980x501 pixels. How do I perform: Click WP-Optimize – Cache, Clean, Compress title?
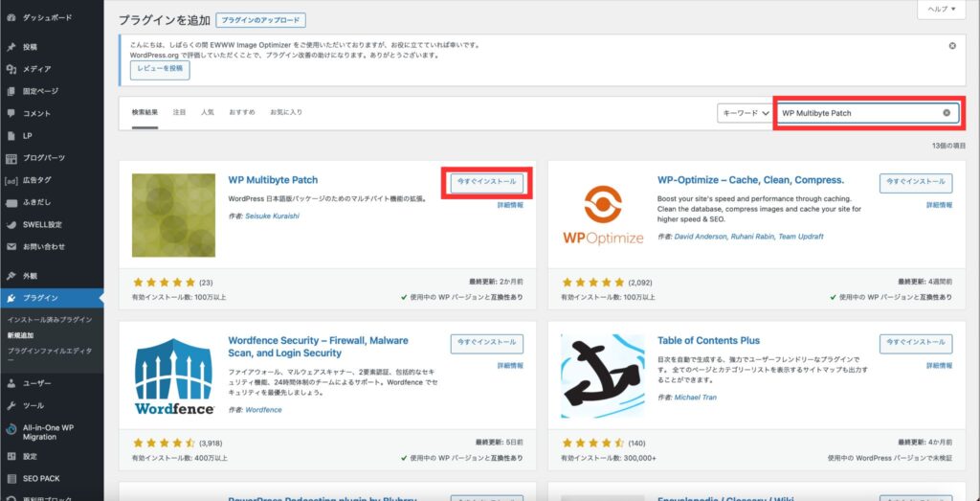point(750,180)
